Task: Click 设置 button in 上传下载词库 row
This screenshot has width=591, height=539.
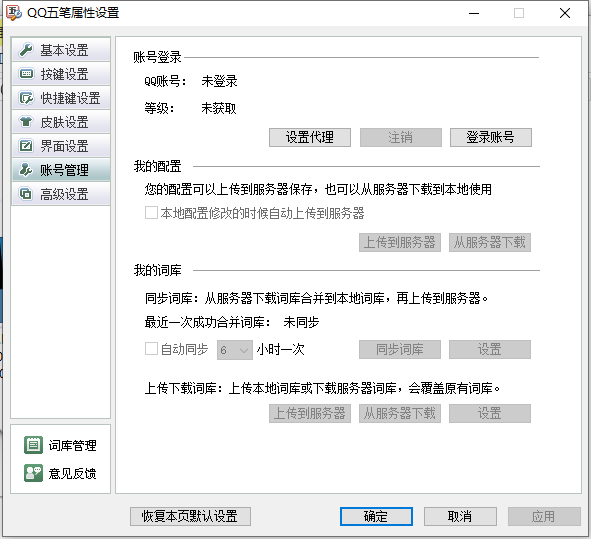Action: tap(490, 413)
